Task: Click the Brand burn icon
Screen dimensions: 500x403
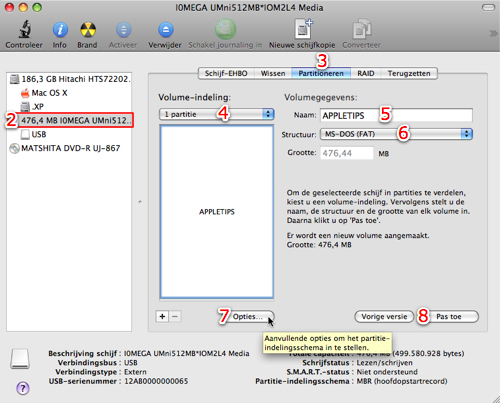Action: pos(88,30)
